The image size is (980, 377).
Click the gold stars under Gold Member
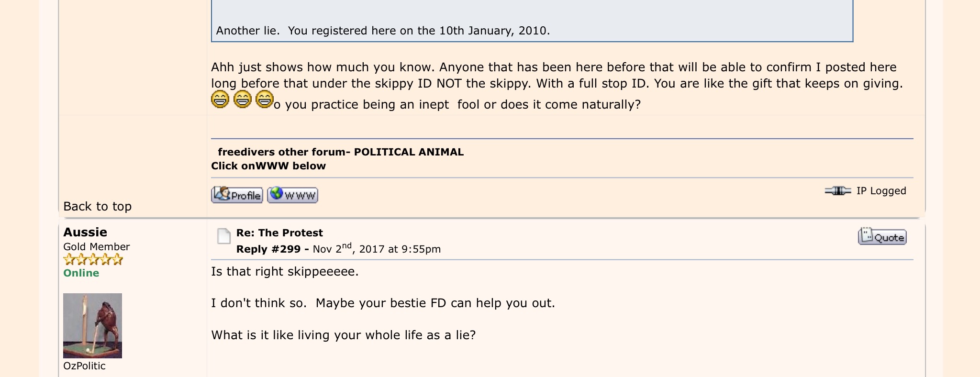pos(93,260)
